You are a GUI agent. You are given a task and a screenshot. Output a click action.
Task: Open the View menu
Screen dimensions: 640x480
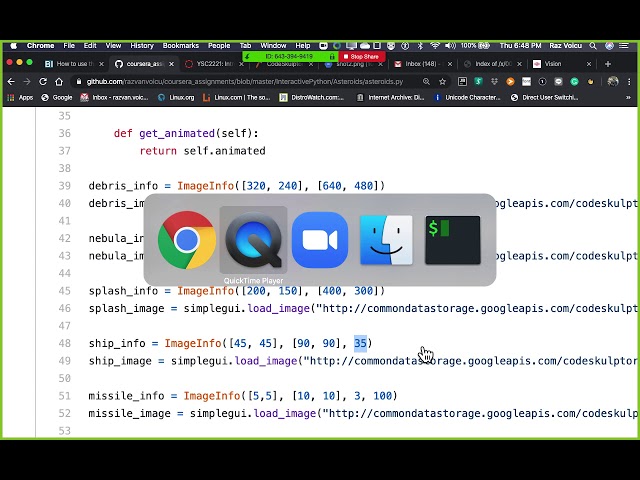pos(113,46)
